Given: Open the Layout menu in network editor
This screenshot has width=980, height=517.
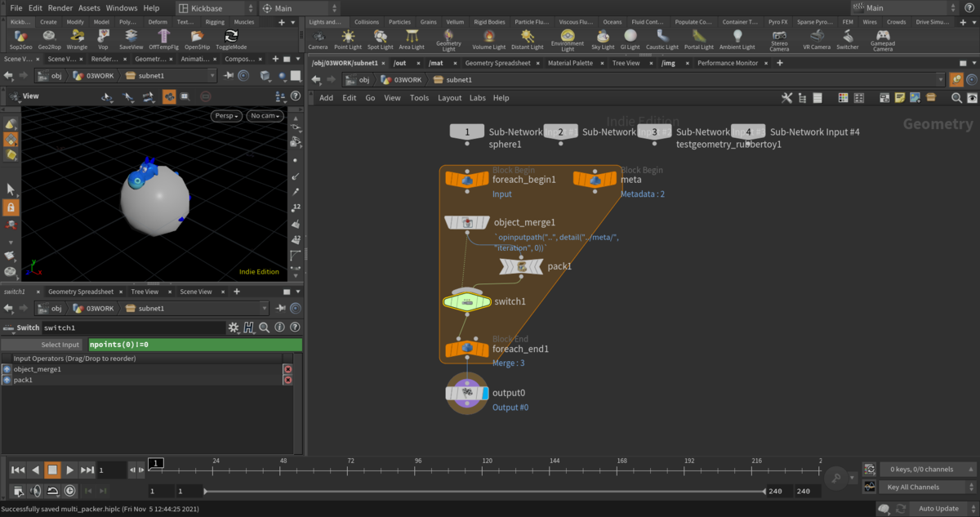Looking at the screenshot, I should 450,98.
